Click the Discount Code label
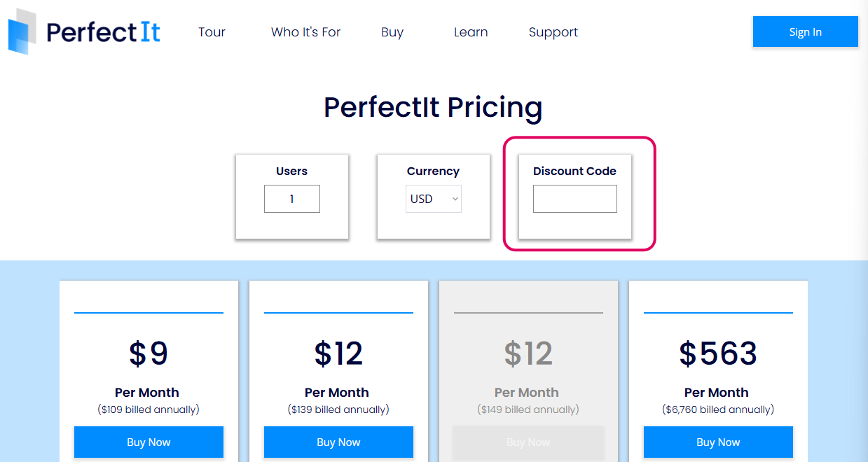Screen dimensions: 868x462 [574, 171]
